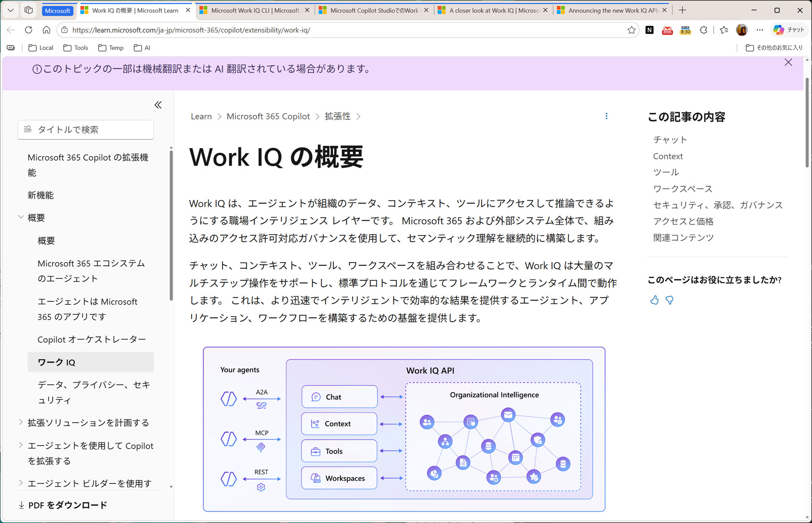Open the article's three-dot more actions menu
The image size is (812, 523).
(606, 116)
